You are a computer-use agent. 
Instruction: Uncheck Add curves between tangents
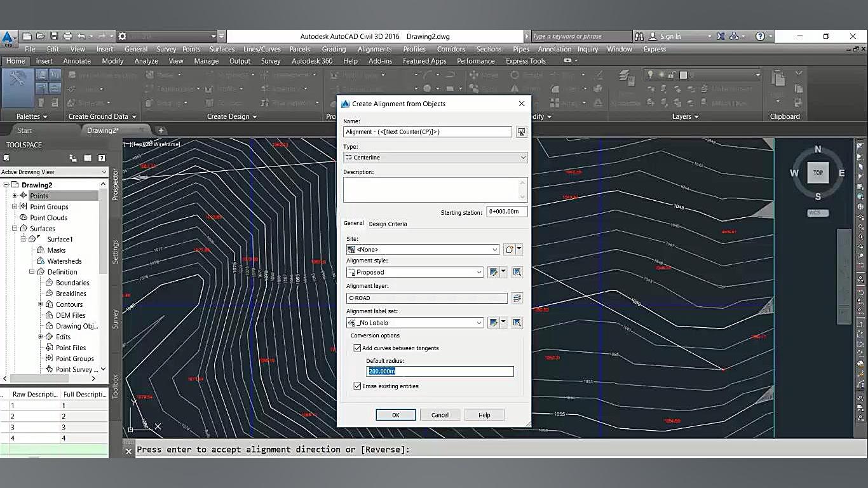[x=357, y=348]
